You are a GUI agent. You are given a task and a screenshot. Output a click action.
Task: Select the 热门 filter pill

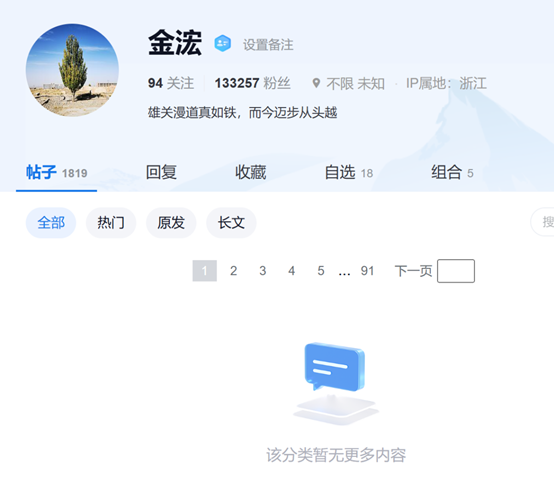click(x=111, y=223)
